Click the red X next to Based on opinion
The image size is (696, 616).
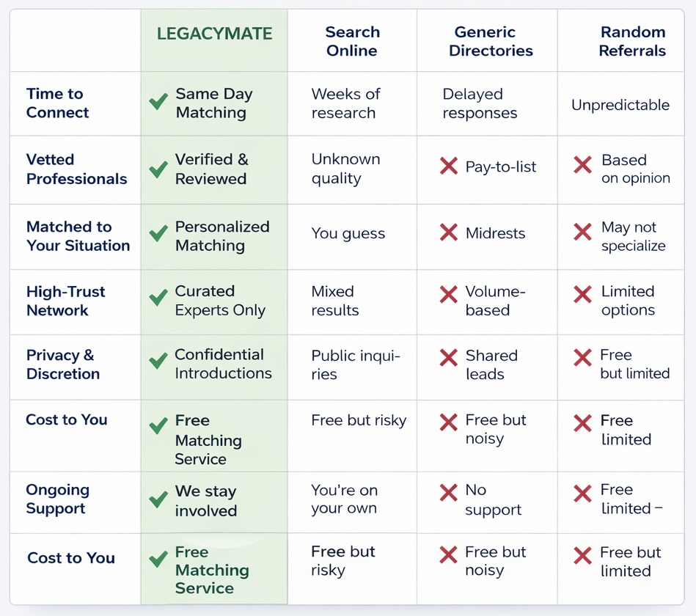(582, 165)
